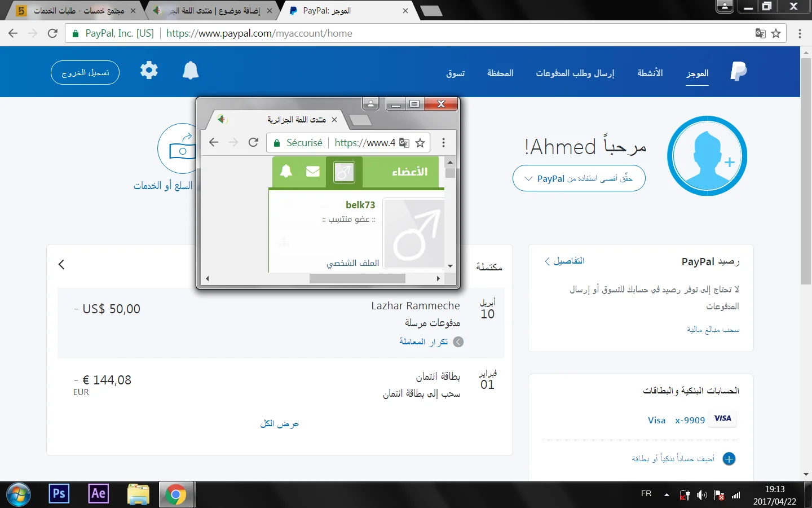Click translate icon in small forum window
The height and width of the screenshot is (508, 812).
pos(404,143)
